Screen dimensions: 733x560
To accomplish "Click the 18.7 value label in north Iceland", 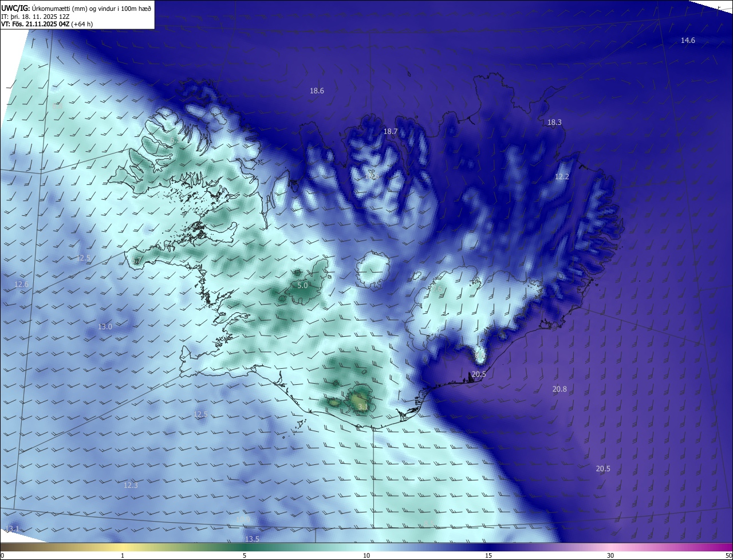I will [x=390, y=131].
